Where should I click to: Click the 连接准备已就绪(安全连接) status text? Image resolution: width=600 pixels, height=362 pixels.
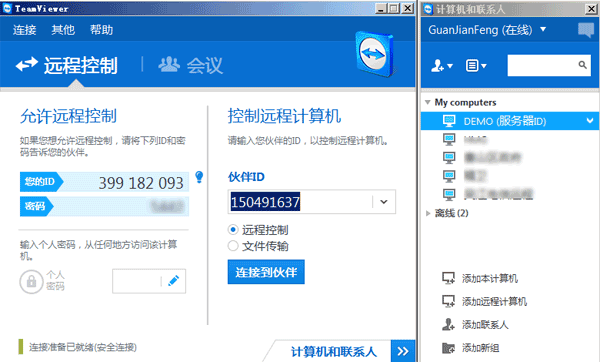(x=83, y=347)
